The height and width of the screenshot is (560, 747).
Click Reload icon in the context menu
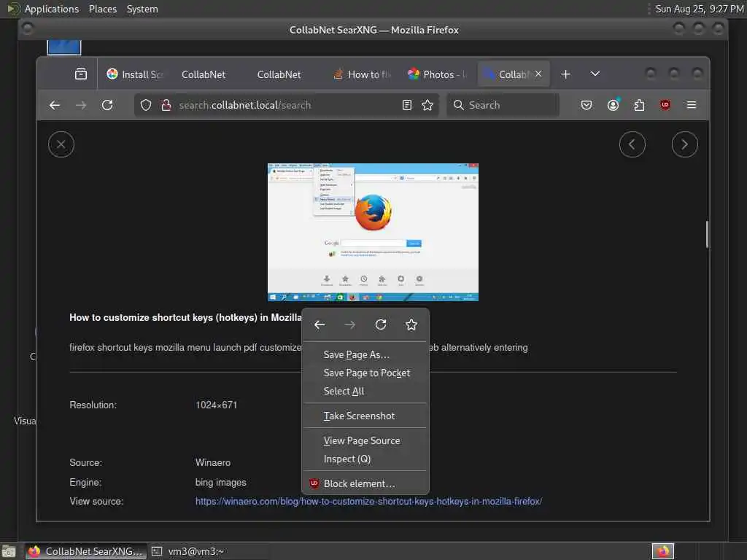pos(381,324)
